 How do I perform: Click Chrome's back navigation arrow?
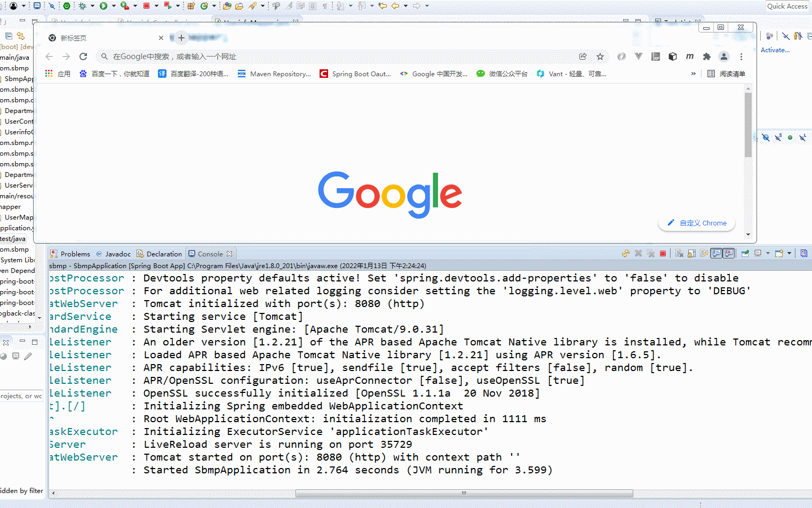[49, 57]
